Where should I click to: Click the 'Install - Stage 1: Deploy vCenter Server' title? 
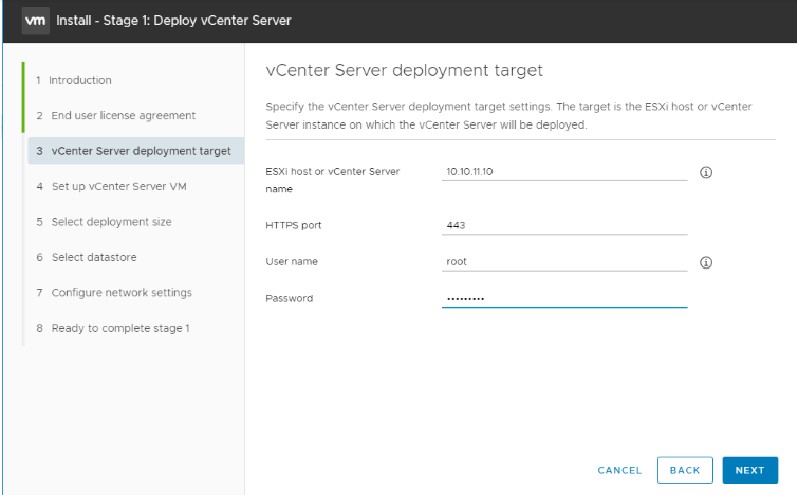pyautogui.click(x=173, y=20)
